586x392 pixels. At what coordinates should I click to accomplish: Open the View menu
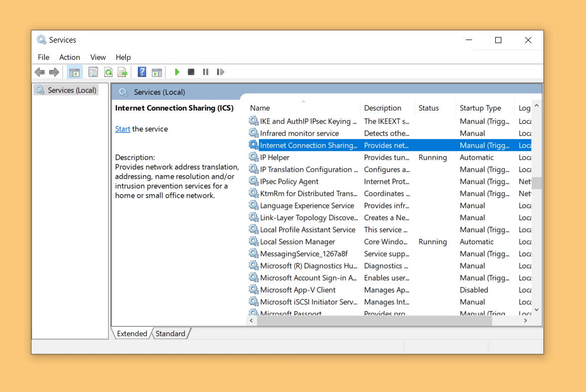pyautogui.click(x=98, y=57)
